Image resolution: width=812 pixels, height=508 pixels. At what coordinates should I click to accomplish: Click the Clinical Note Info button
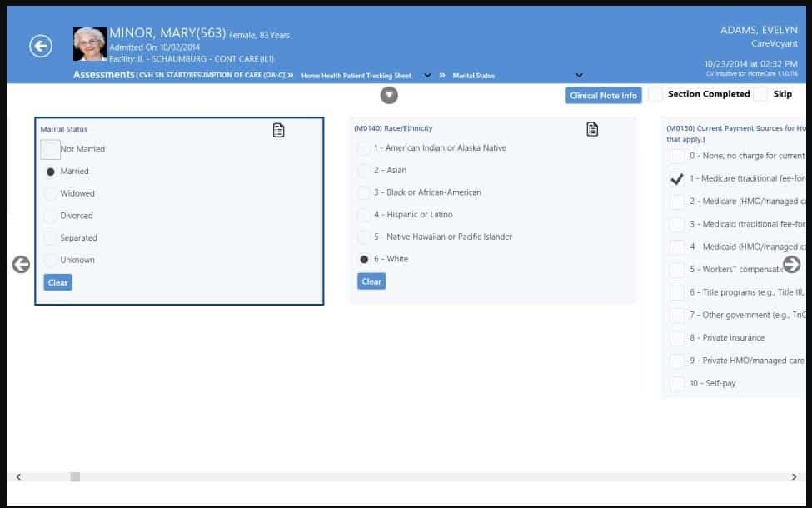(602, 95)
